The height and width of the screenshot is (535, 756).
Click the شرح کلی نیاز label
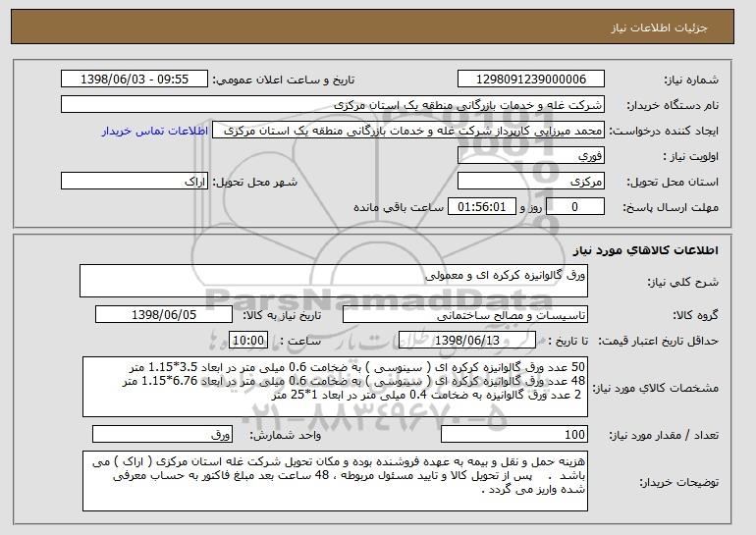683,283
